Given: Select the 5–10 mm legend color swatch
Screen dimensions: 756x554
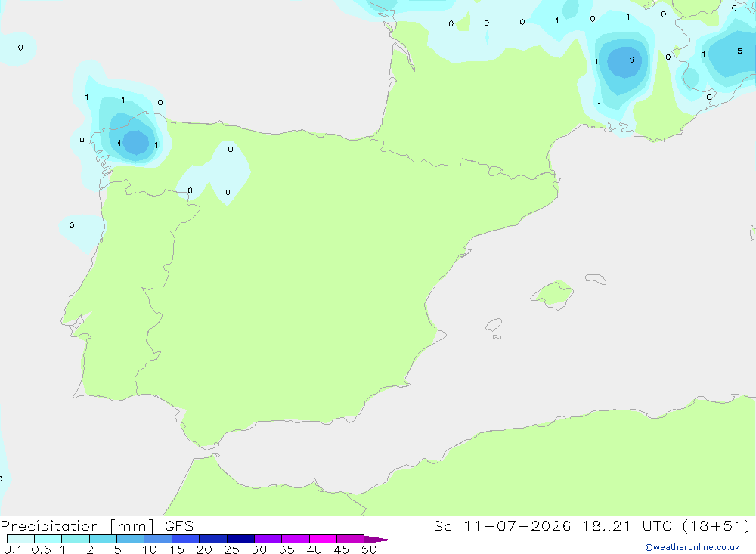Looking at the screenshot, I should pos(130,539).
